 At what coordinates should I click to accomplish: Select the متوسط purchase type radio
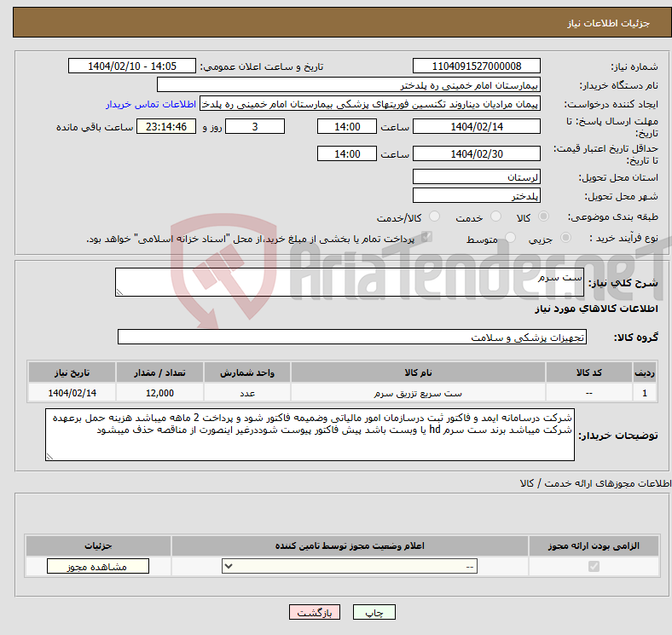pyautogui.click(x=510, y=239)
